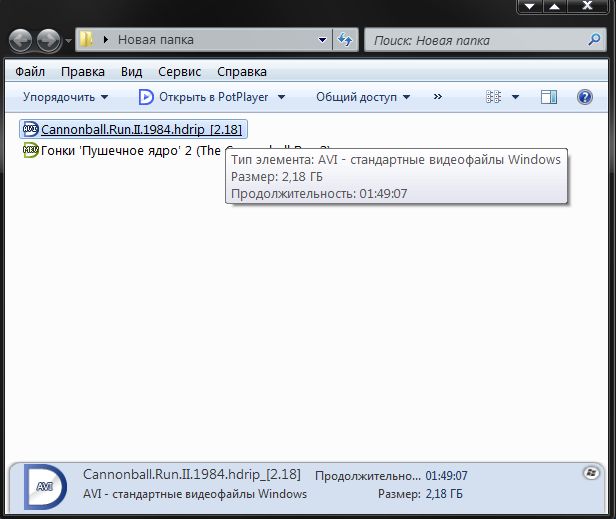Open the recent pages dropdown arrow

pos(68,40)
